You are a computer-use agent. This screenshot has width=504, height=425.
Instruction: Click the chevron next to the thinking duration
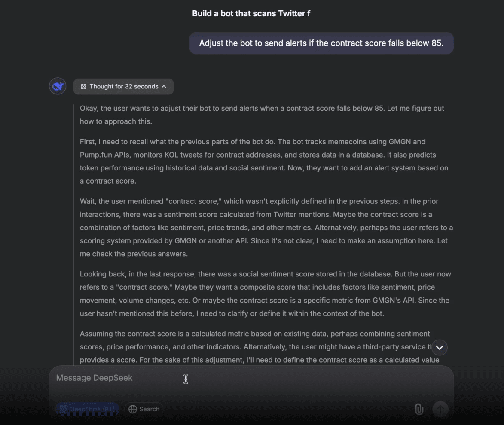tap(164, 86)
